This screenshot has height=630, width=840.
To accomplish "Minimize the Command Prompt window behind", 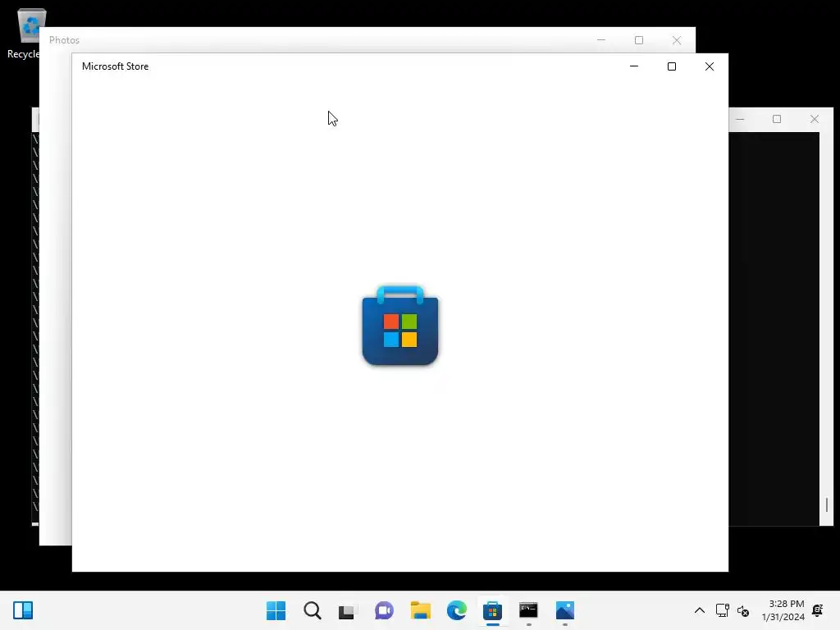I will click(x=740, y=119).
